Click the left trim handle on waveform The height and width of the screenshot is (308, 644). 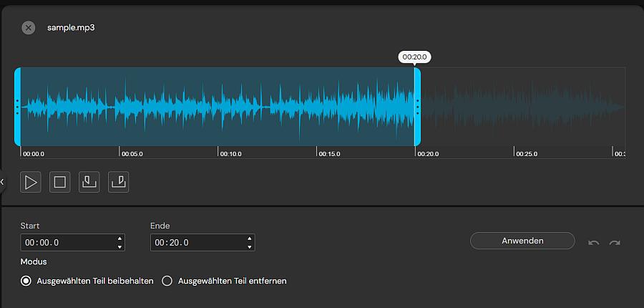click(x=17, y=107)
